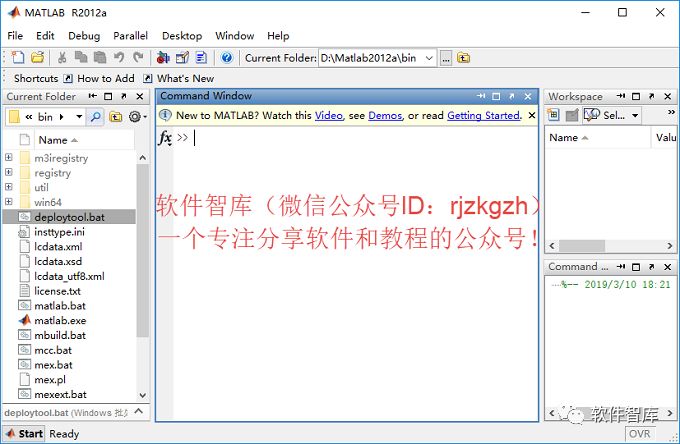
Task: Expand the registry folder
Action: pos(9,172)
